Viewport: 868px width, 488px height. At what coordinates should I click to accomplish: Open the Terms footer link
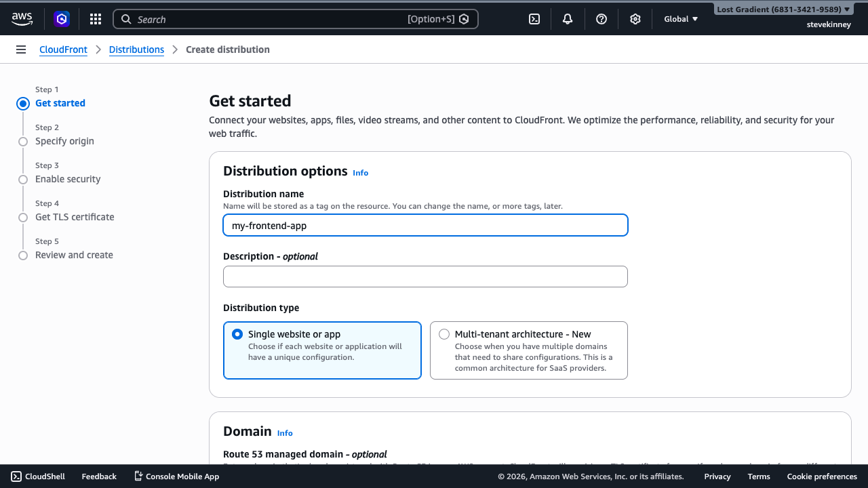759,476
